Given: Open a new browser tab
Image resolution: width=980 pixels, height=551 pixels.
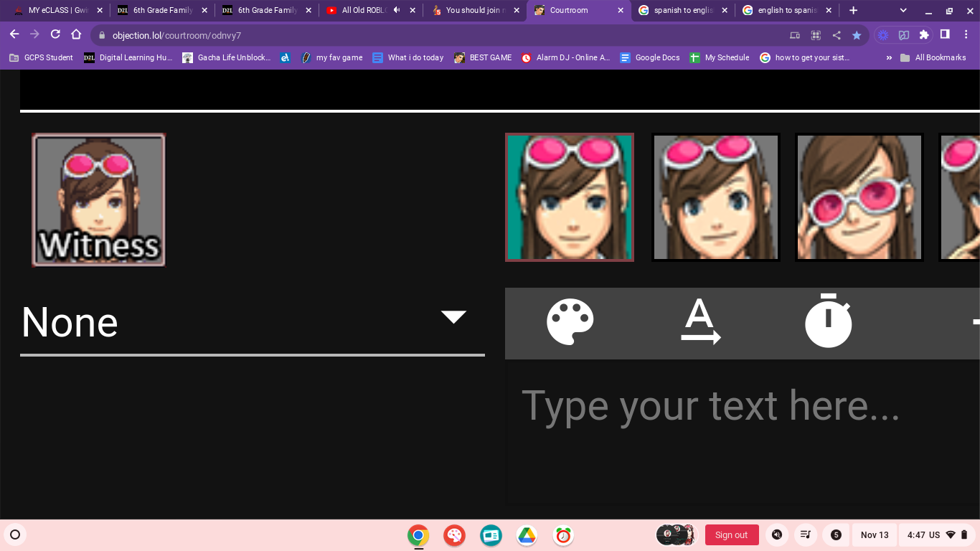Looking at the screenshot, I should tap(853, 10).
